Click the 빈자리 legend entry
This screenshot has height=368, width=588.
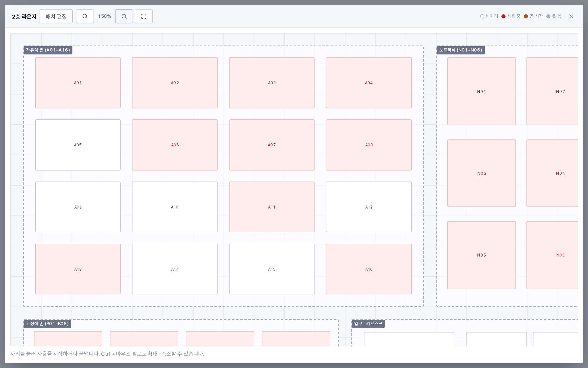pos(489,16)
